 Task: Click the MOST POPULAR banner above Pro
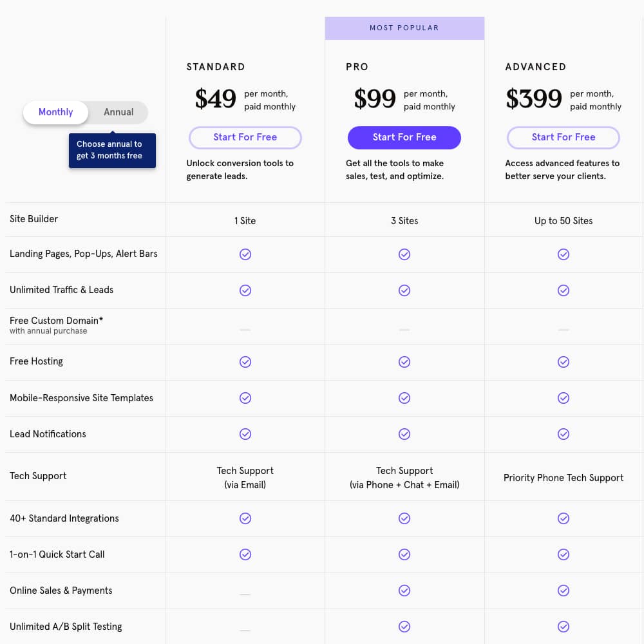(404, 28)
